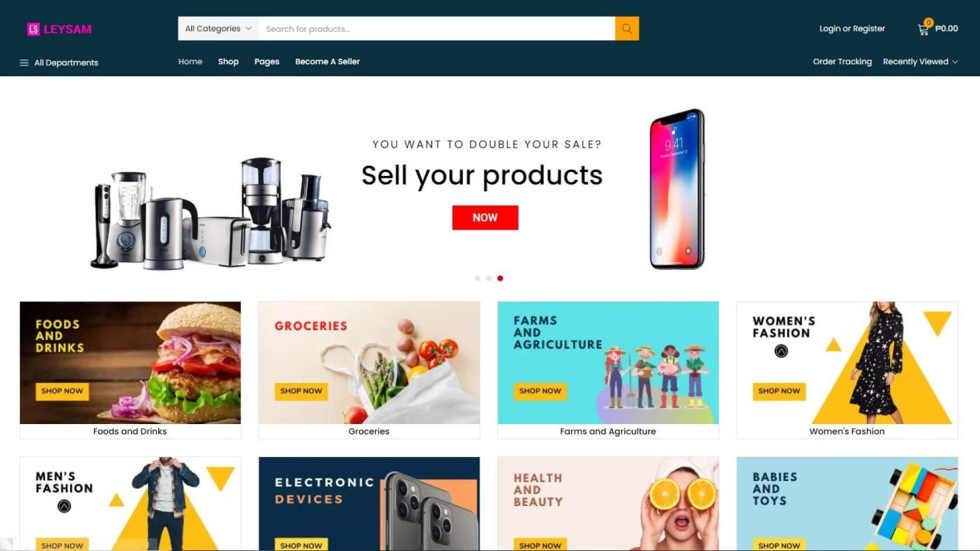Open Login or Register link
The height and width of the screenshot is (551, 980).
coord(852,29)
